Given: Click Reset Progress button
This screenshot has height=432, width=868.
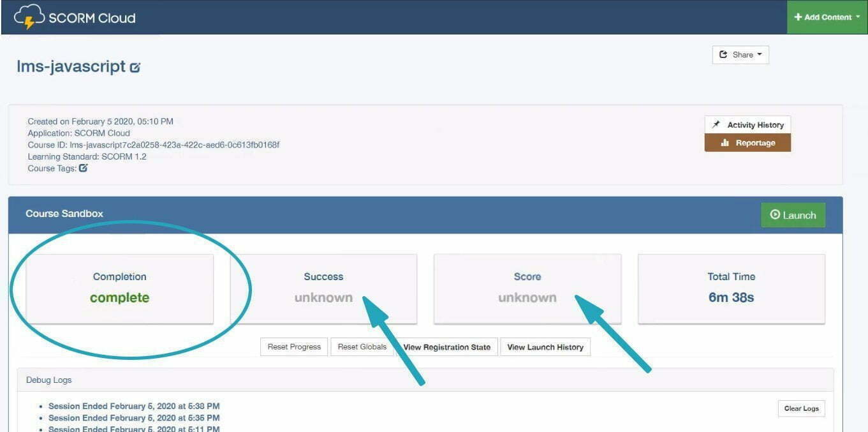Looking at the screenshot, I should (x=294, y=347).
